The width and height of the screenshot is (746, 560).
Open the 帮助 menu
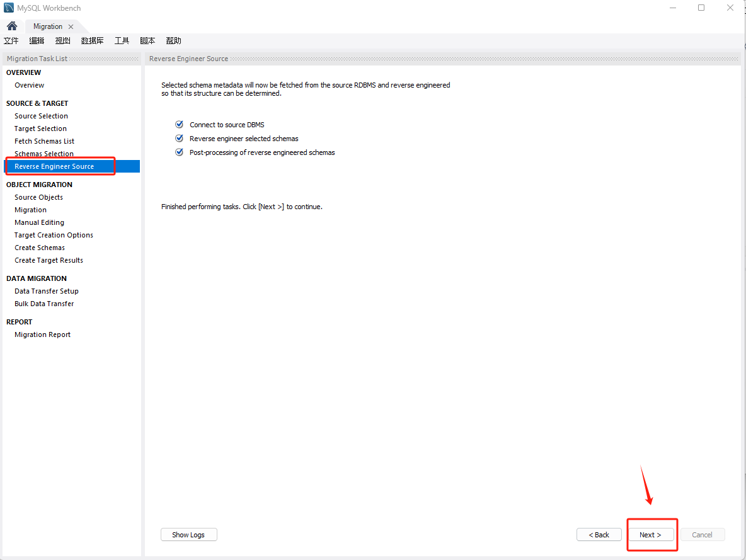tap(174, 40)
